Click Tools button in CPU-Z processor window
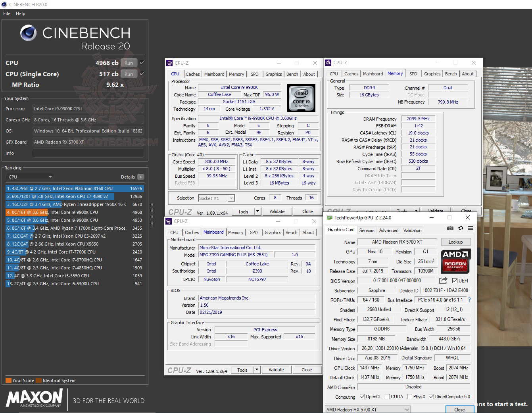This screenshot has height=413, width=532. (243, 211)
